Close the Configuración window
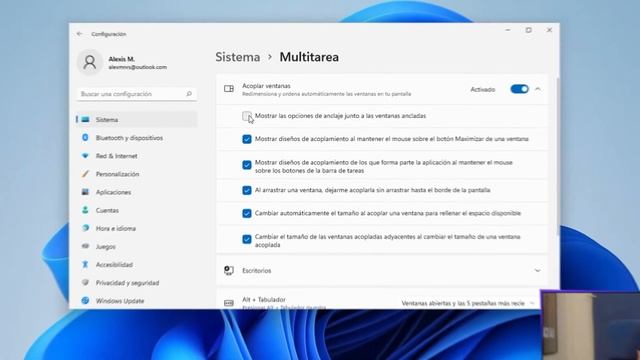 click(549, 30)
